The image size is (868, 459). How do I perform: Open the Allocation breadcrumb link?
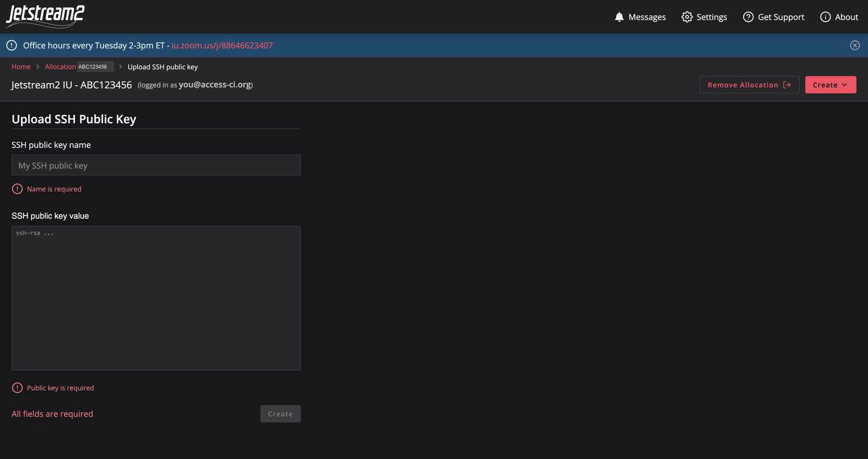[60, 67]
